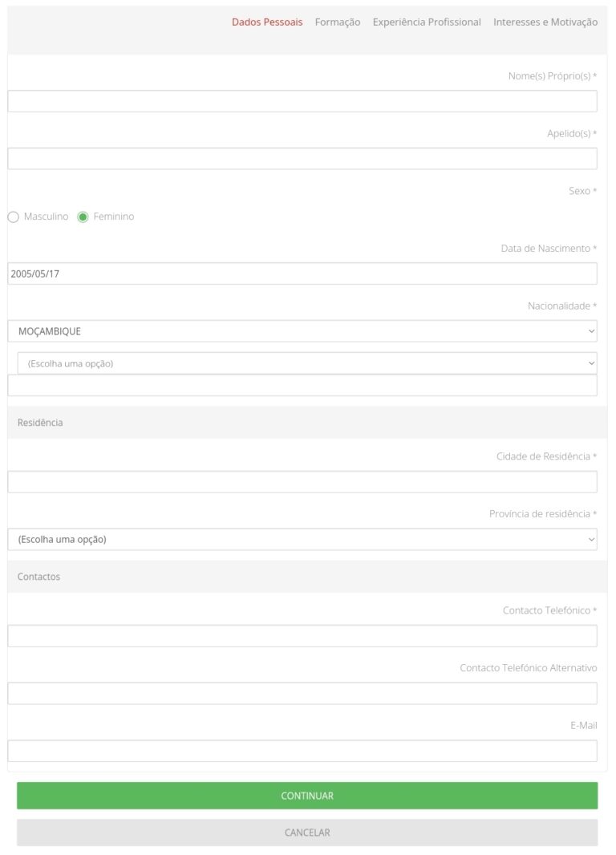Screen dimensions: 616x855
Task: Click the Residência section header
Action: [40, 423]
